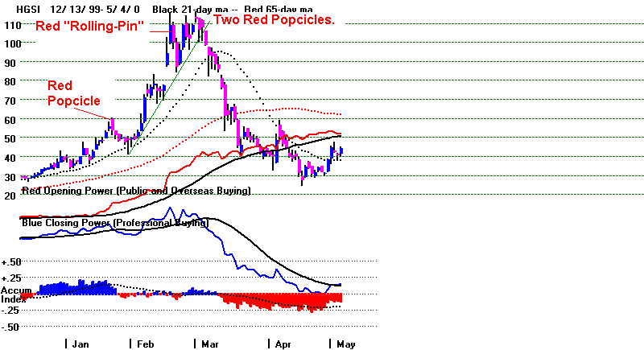
Task: Click the Feb month marker on time axis
Action: pos(144,344)
